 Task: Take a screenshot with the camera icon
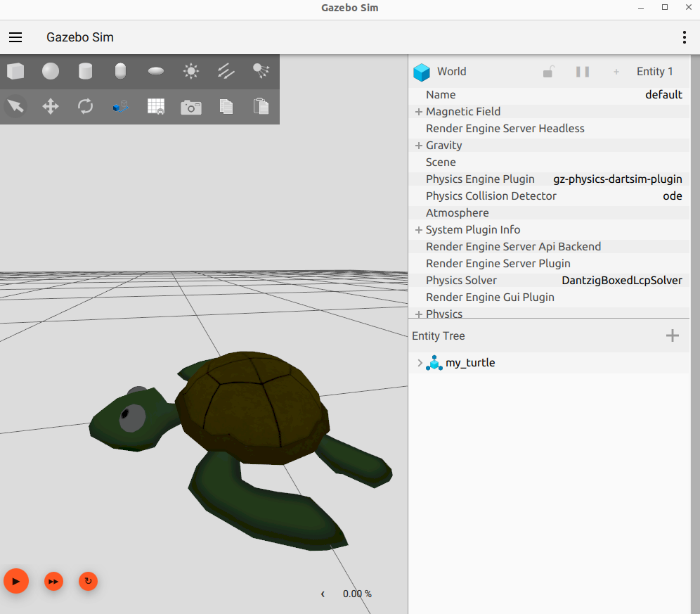[x=191, y=107]
